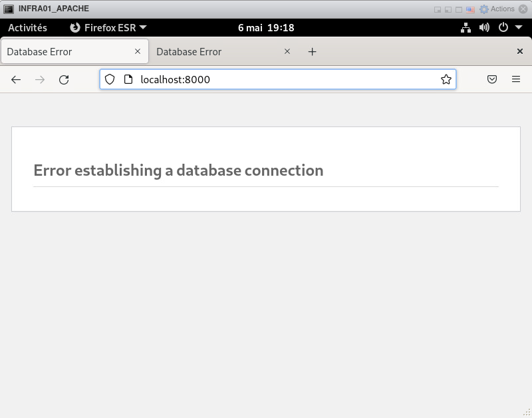Click the shield tracking protection icon
532x418 pixels.
coord(110,80)
